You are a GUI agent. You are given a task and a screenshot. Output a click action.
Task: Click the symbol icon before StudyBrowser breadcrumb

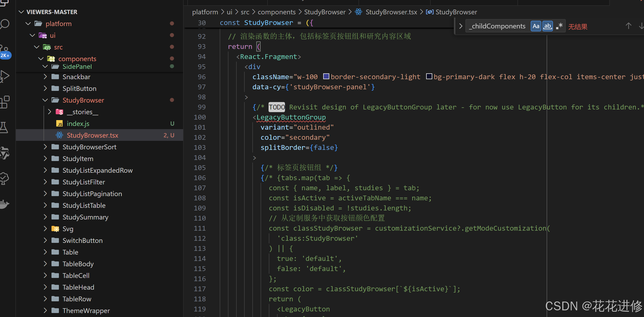(430, 12)
